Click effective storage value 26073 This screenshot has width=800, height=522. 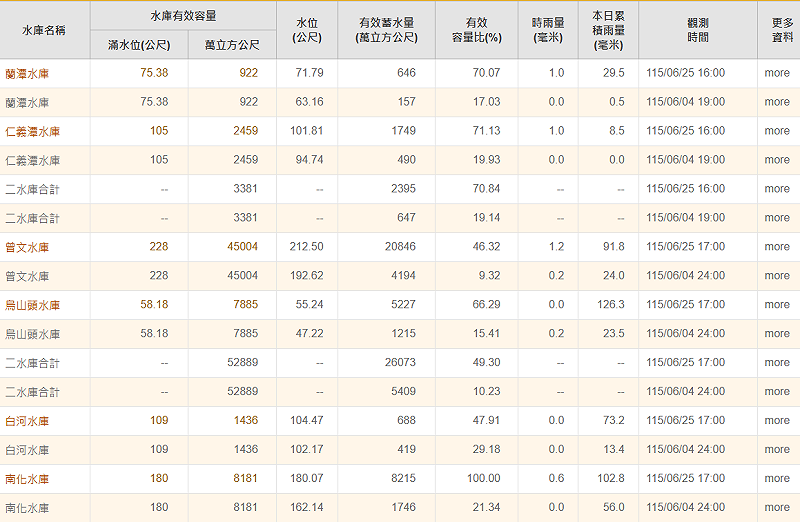click(401, 363)
